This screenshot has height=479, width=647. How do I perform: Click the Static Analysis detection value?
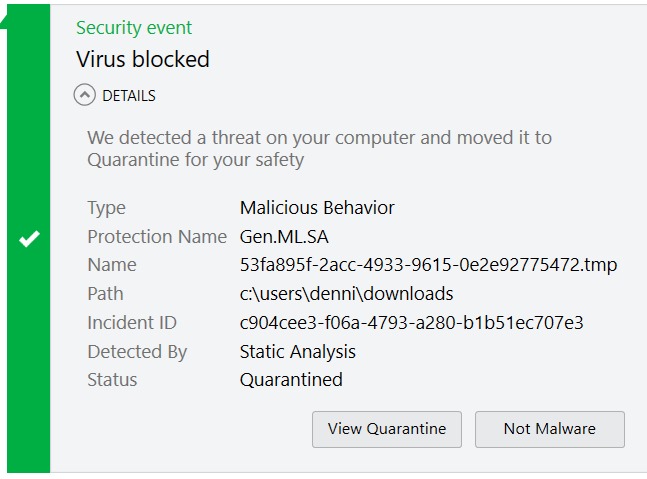pyautogui.click(x=297, y=352)
